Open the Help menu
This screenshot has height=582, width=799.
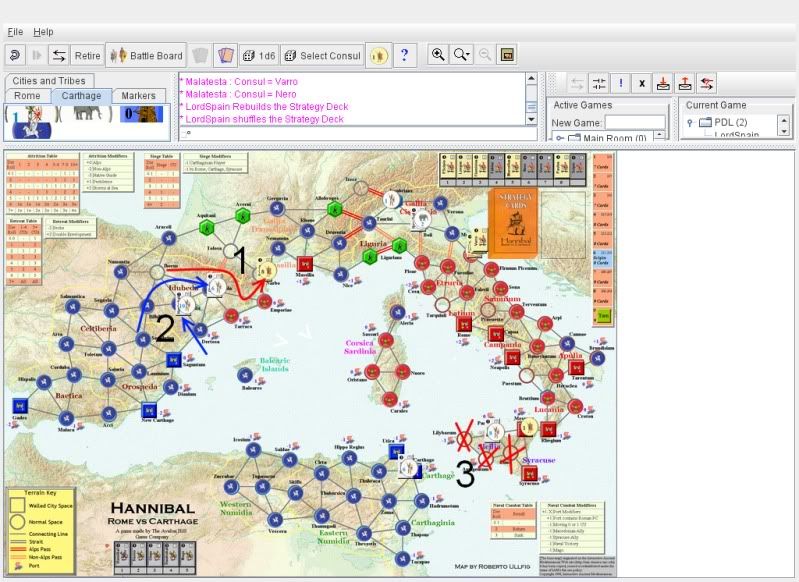click(43, 32)
